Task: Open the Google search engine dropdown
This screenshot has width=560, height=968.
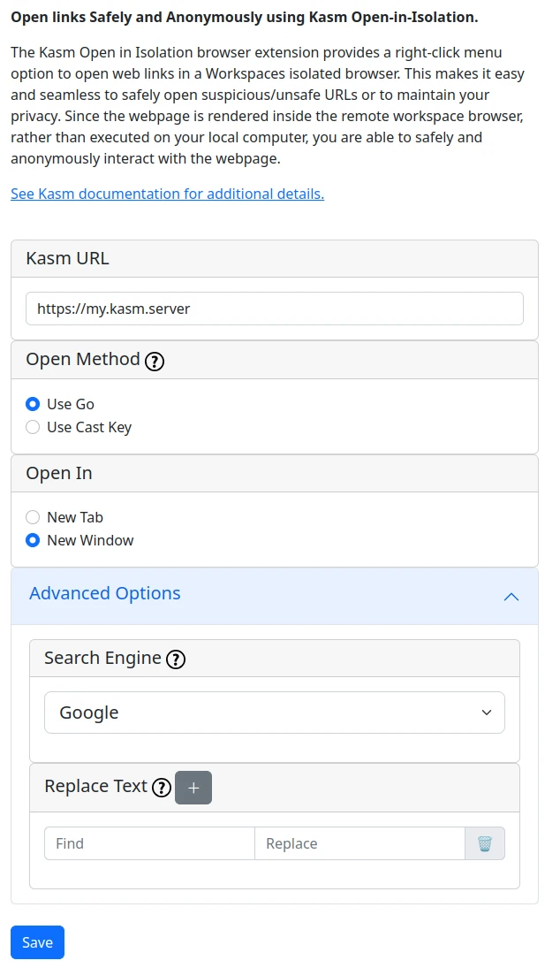Action: (x=274, y=713)
